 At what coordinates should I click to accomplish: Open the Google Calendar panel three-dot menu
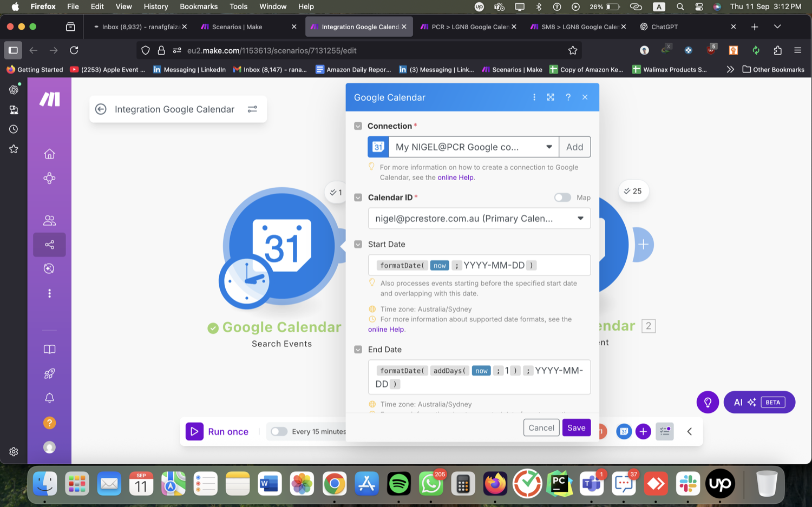coord(534,97)
